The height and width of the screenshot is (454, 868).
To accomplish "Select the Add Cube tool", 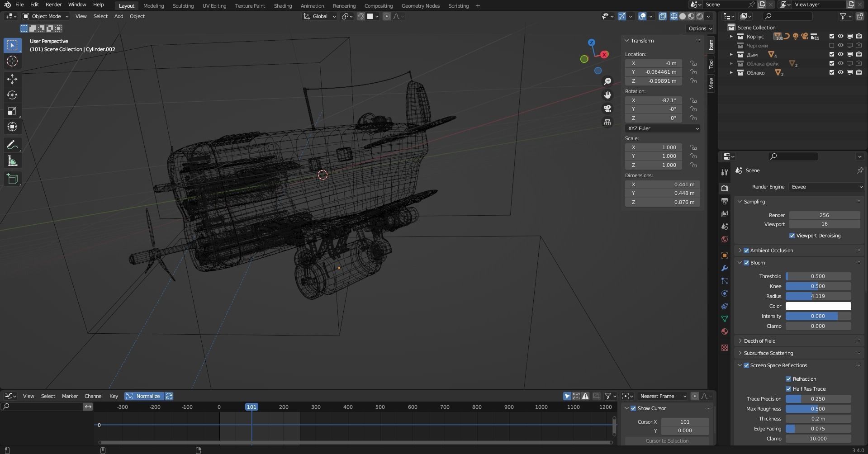I will pyautogui.click(x=12, y=179).
